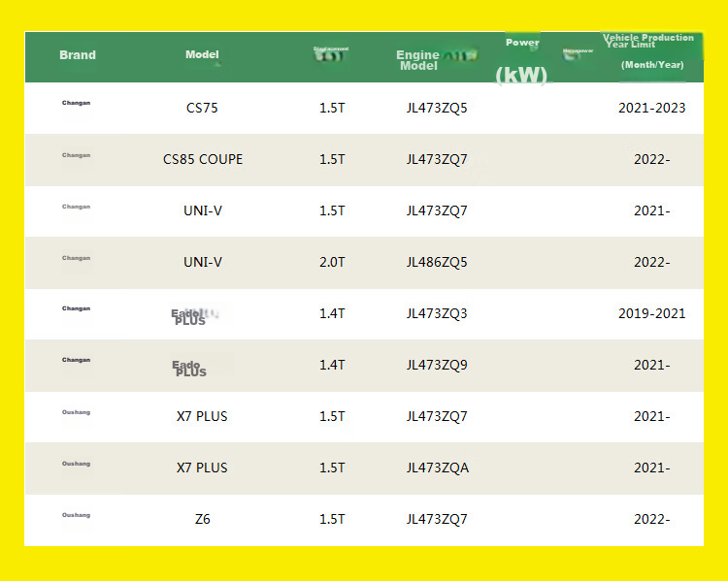Click the Vehicle Production Year Limit header
This screenshot has height=581, width=728.
tap(648, 51)
